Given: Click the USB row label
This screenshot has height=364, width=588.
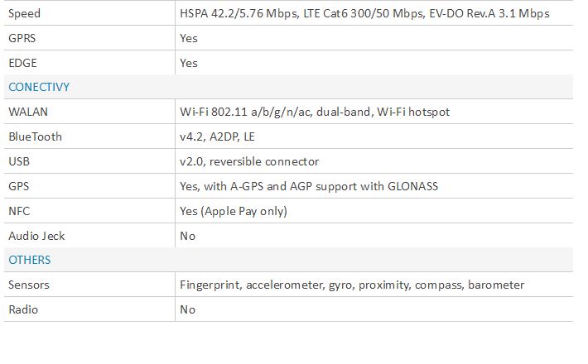Looking at the screenshot, I should (x=20, y=161).
